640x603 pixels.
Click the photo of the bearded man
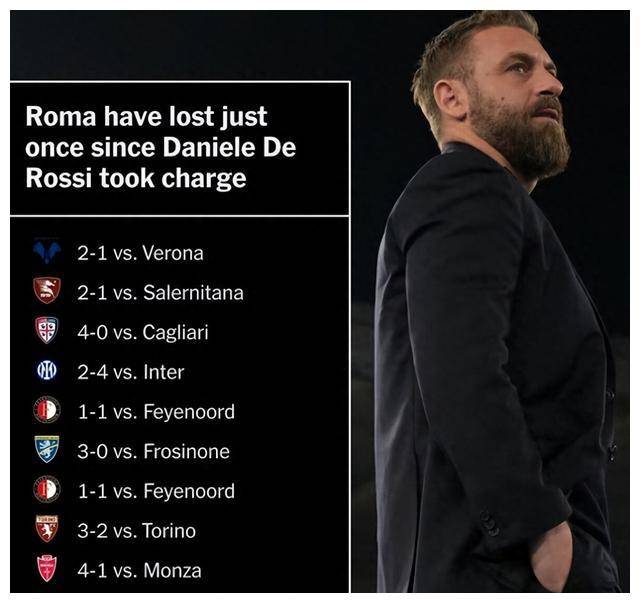coord(490,301)
